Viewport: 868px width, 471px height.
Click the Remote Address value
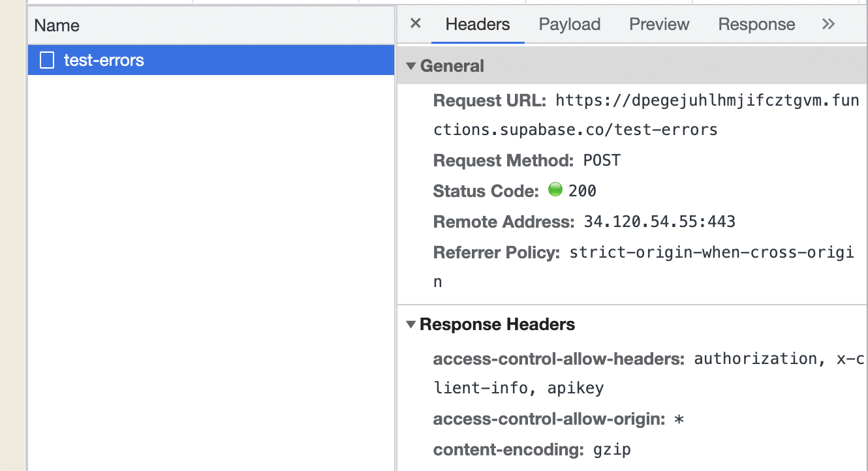(x=659, y=222)
